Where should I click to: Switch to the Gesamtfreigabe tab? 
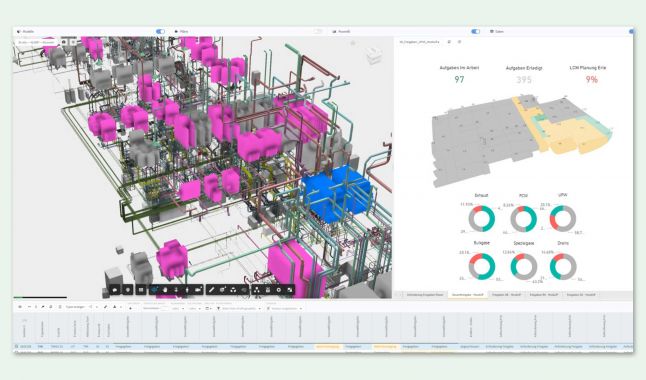(x=467, y=295)
